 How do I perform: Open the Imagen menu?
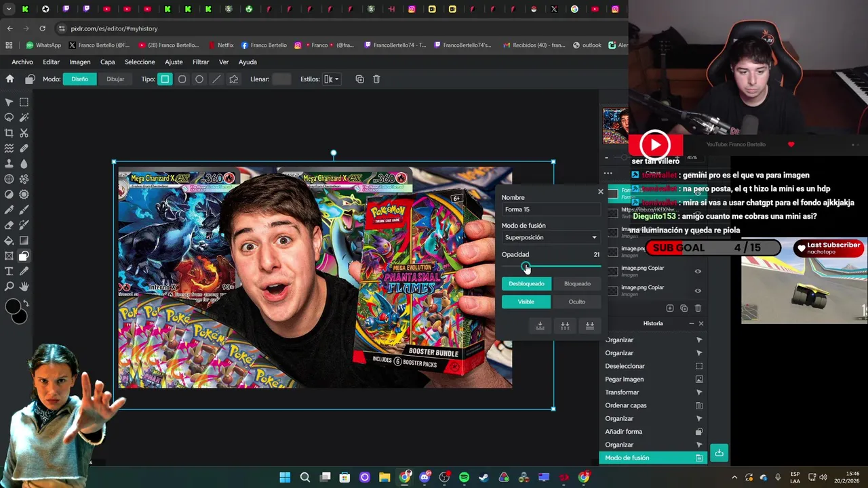[79, 62]
